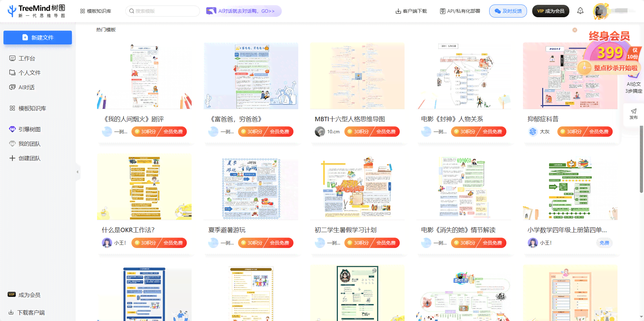644x321 pixels.
Task: Click the 10.cm author avatar
Action: (320, 132)
